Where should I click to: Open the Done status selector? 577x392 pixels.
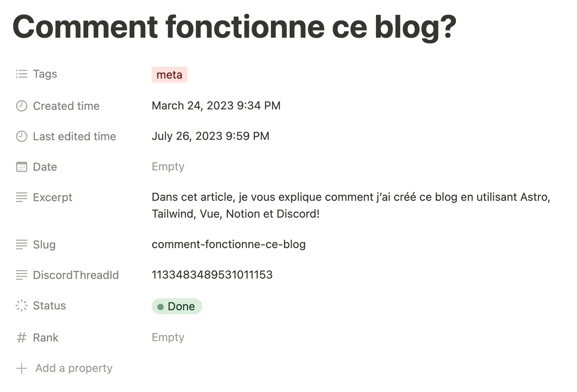point(177,307)
